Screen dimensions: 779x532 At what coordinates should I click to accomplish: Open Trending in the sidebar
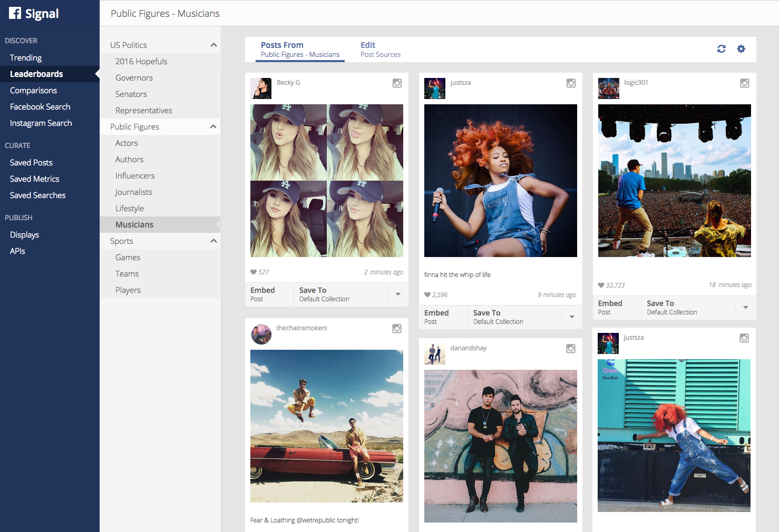(26, 58)
